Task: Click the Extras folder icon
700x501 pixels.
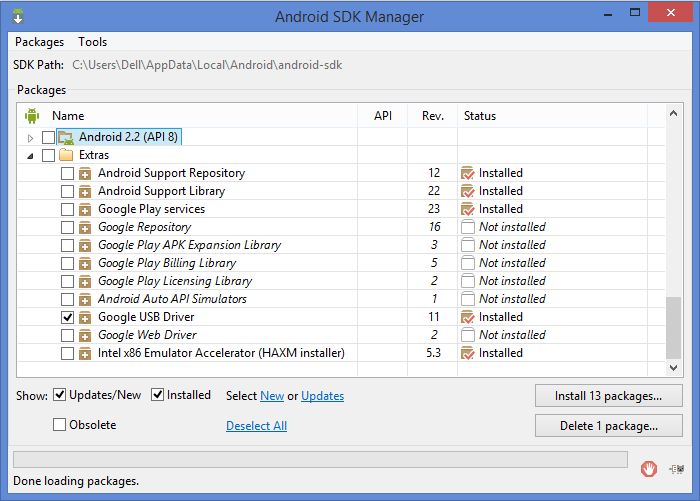Action: (x=66, y=155)
